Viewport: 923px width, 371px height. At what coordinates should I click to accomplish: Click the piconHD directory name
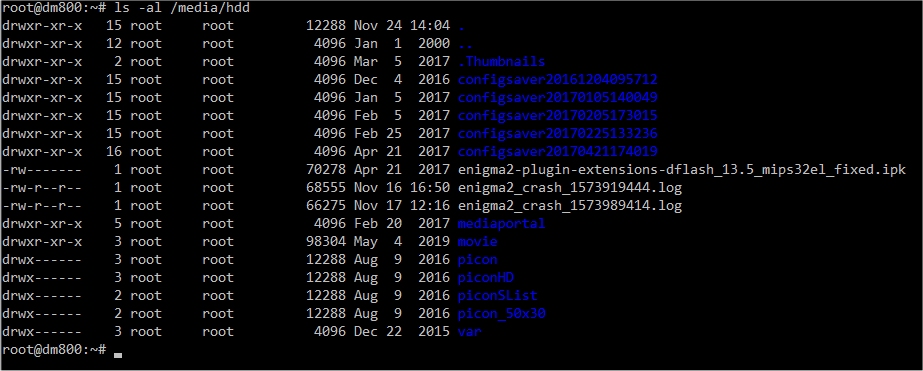pos(486,277)
